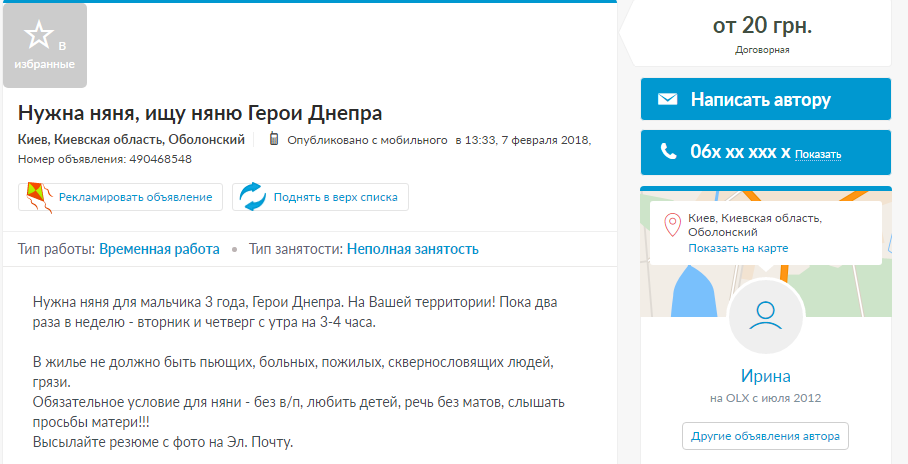Click Договорная label under price
This screenshot has height=464, width=908.
[762, 50]
